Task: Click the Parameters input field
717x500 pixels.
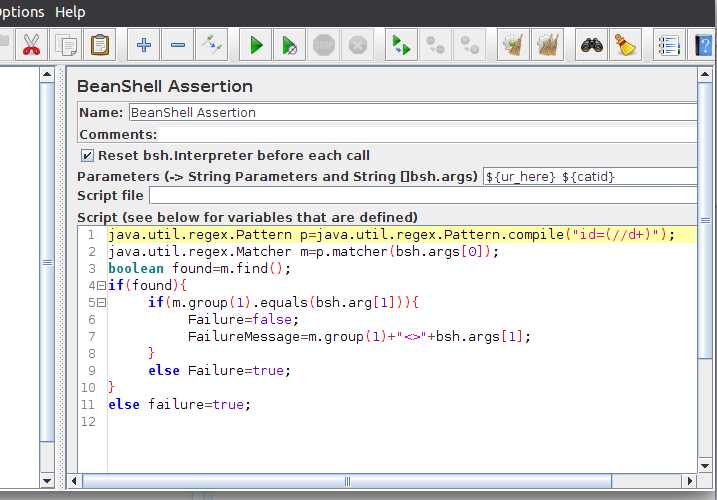Action: [x=590, y=176]
